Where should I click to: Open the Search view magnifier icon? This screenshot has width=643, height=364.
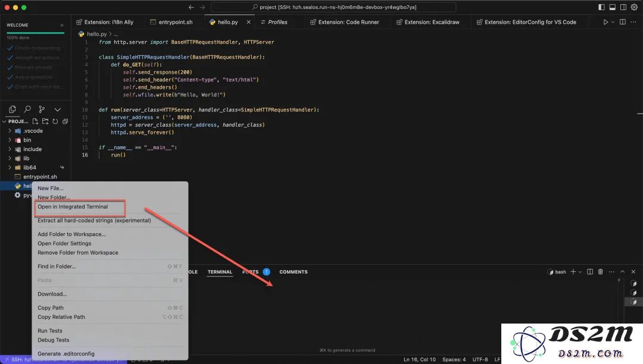(27, 109)
